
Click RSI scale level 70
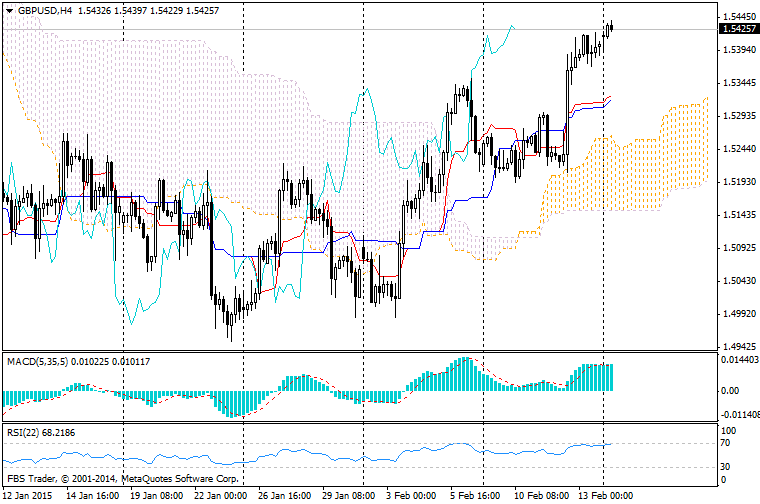[x=726, y=443]
